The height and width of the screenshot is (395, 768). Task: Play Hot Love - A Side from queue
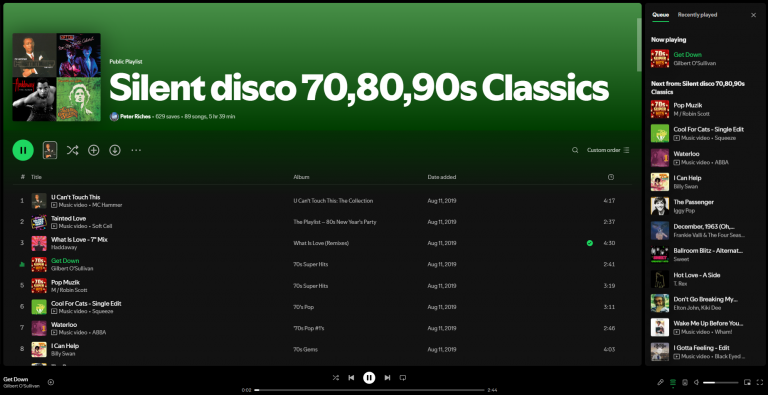coord(705,279)
